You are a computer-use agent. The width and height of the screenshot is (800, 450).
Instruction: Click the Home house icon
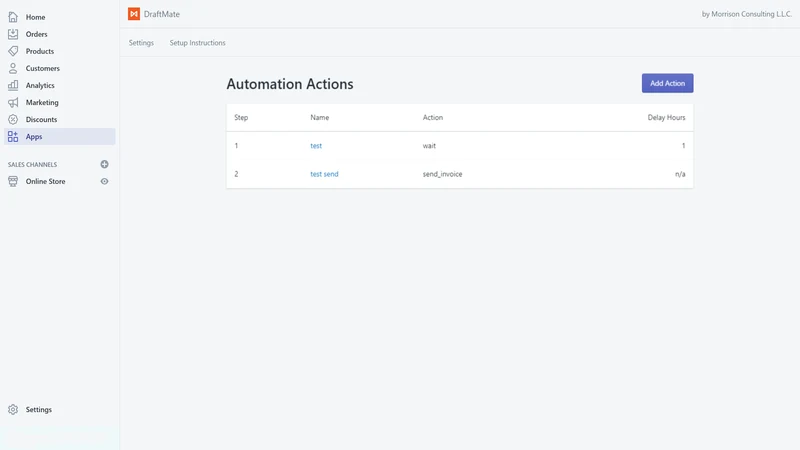pyautogui.click(x=13, y=17)
